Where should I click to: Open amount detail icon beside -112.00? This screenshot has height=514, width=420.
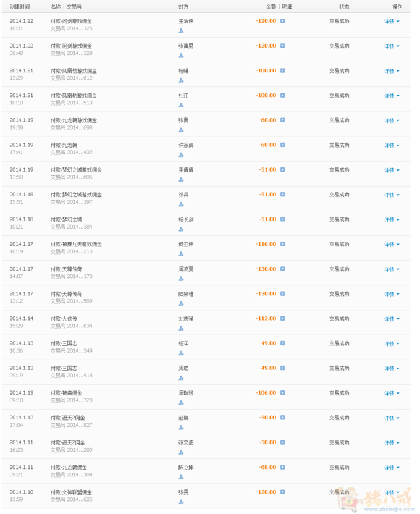pyautogui.click(x=283, y=318)
